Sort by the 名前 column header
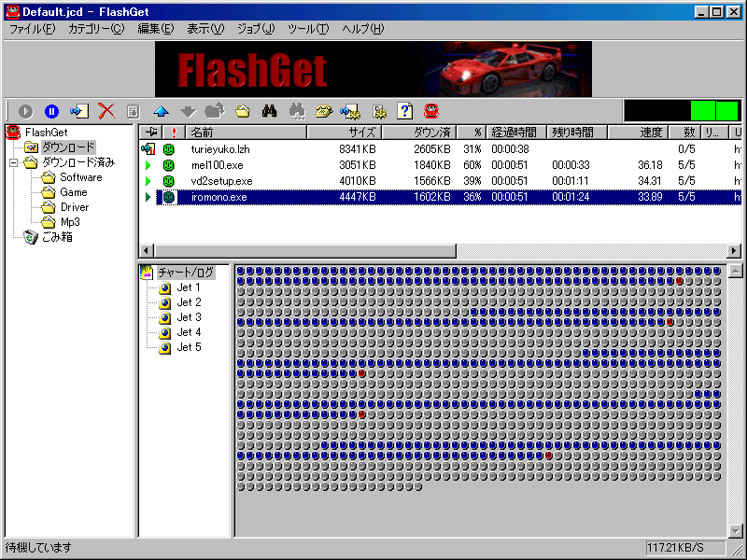 coord(247,133)
